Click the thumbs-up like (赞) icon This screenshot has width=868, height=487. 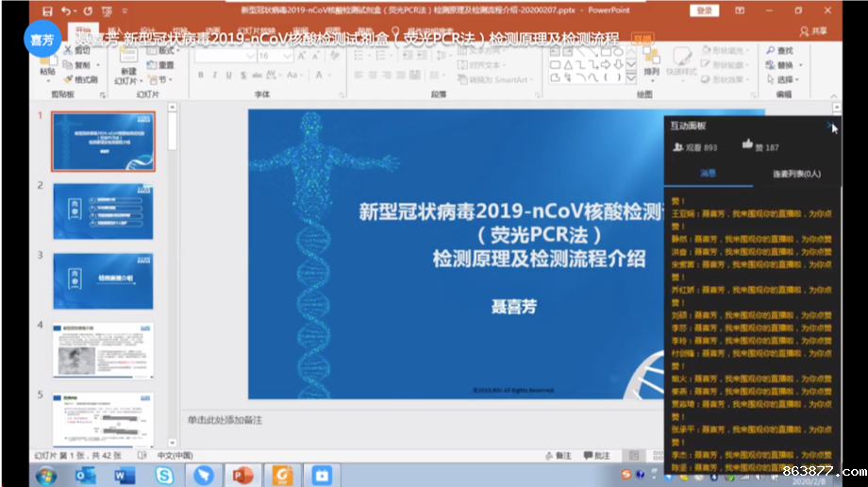747,146
